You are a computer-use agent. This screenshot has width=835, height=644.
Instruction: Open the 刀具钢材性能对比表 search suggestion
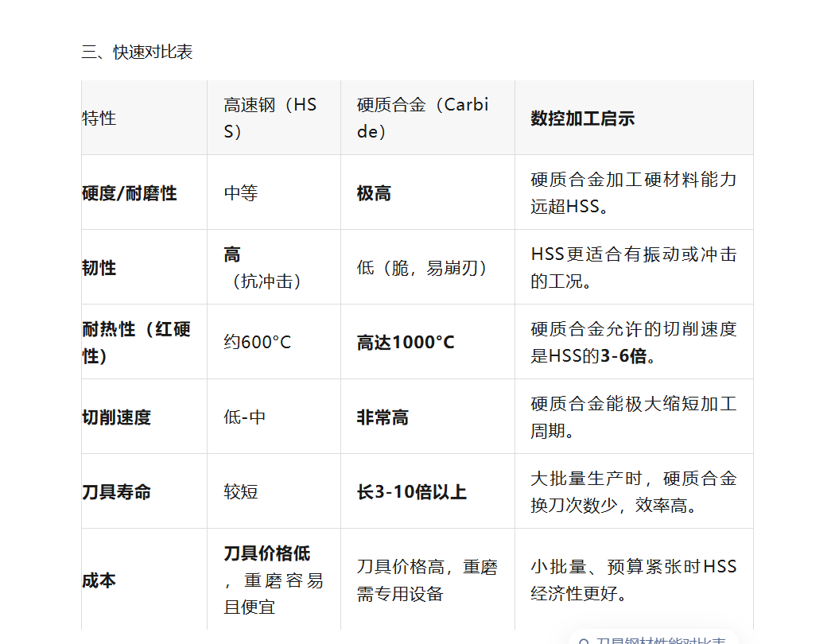[660, 640]
